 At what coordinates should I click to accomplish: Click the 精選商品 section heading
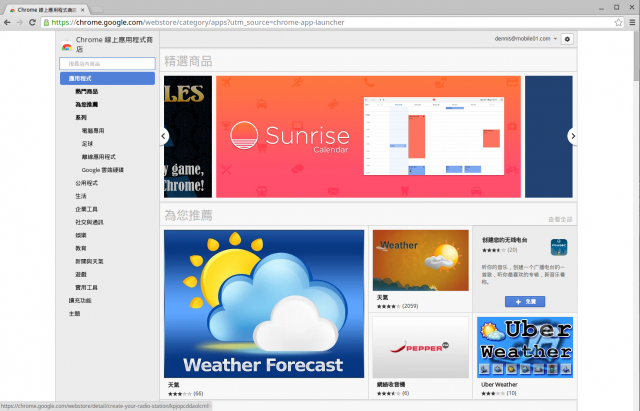188,62
